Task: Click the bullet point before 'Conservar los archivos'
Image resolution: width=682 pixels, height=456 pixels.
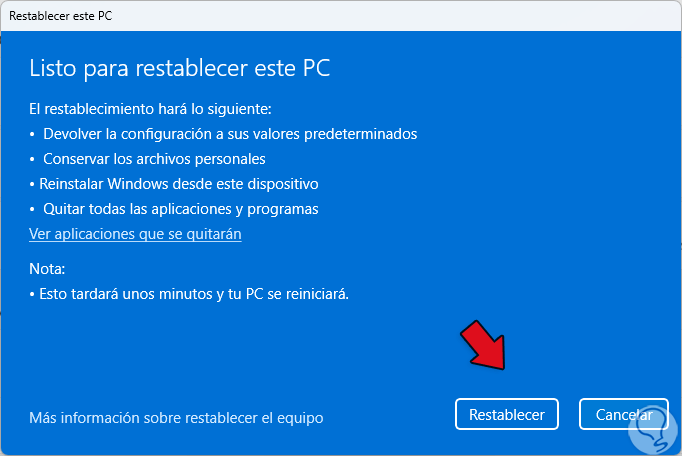Action: pos(32,159)
